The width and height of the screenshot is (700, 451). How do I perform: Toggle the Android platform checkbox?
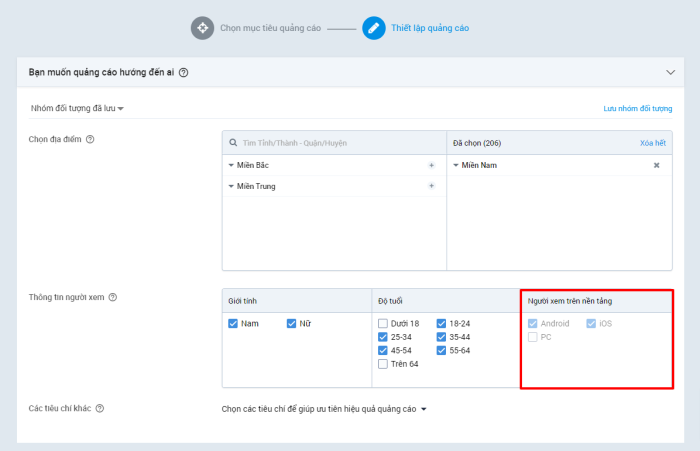point(533,323)
